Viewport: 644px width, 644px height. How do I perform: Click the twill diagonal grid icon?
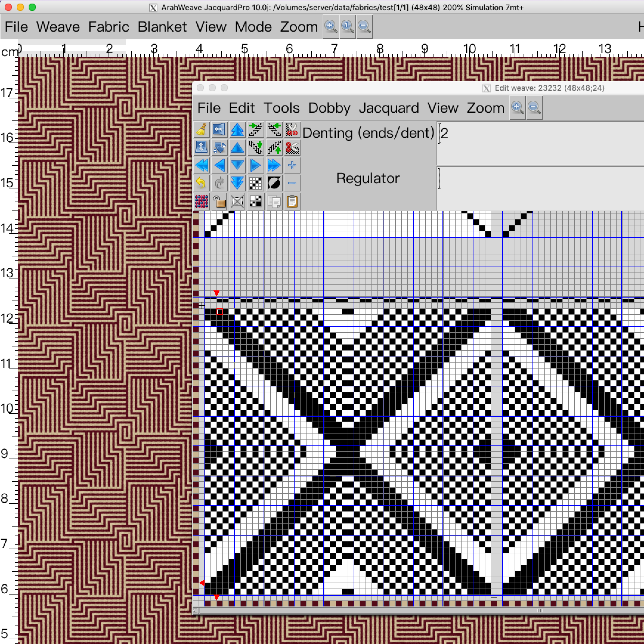pos(256,183)
